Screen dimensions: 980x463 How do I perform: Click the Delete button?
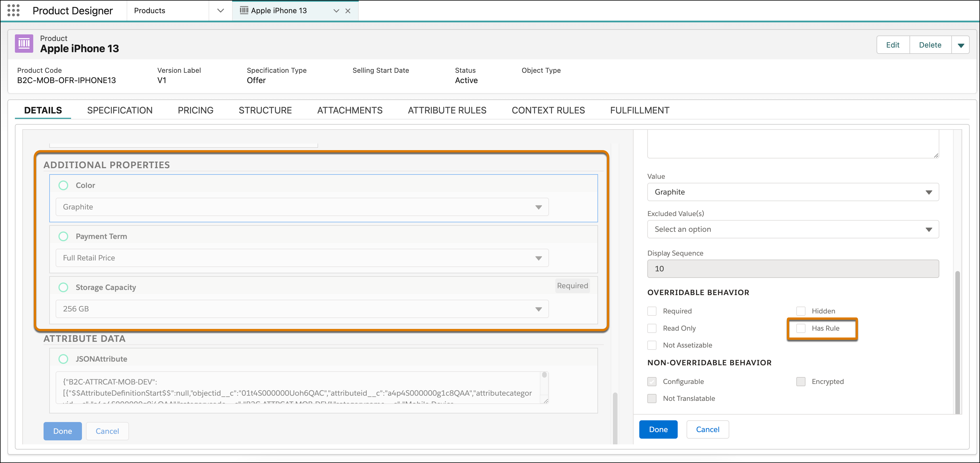(x=930, y=45)
